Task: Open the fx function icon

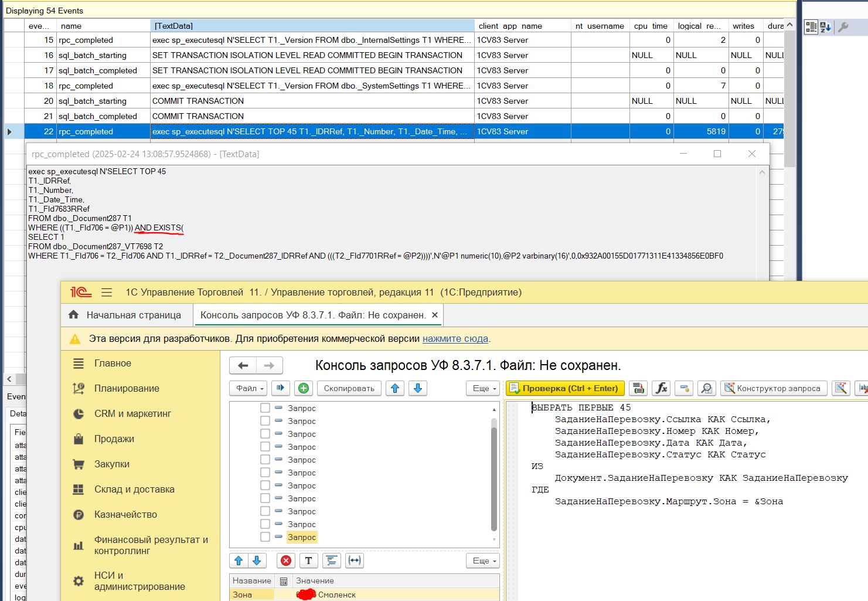Action: (661, 388)
